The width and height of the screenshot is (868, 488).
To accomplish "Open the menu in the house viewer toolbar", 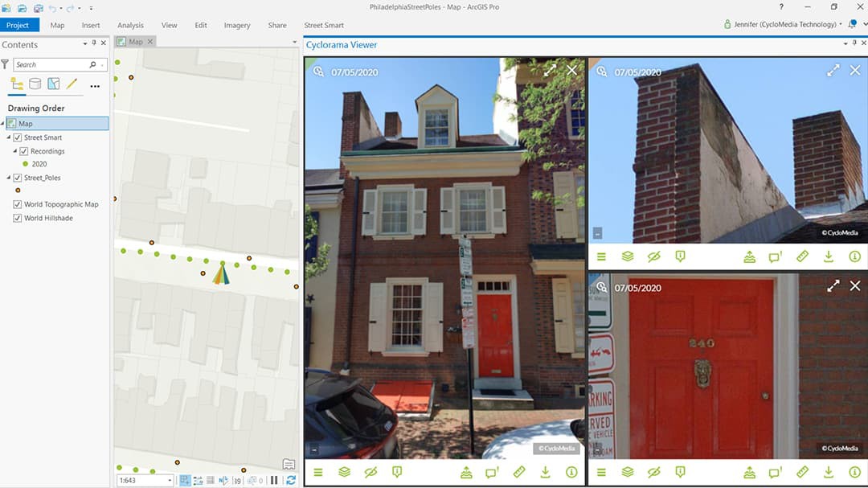I will (x=317, y=473).
